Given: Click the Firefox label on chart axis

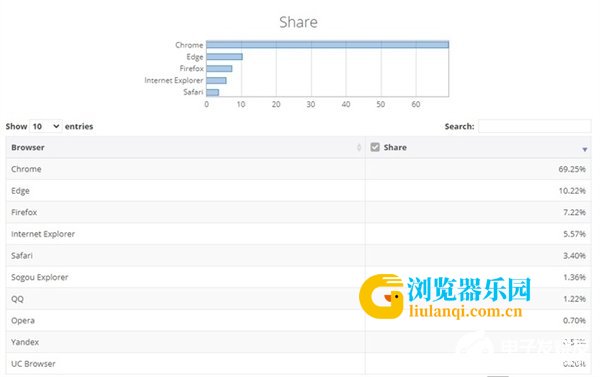Looking at the screenshot, I should pos(191,69).
